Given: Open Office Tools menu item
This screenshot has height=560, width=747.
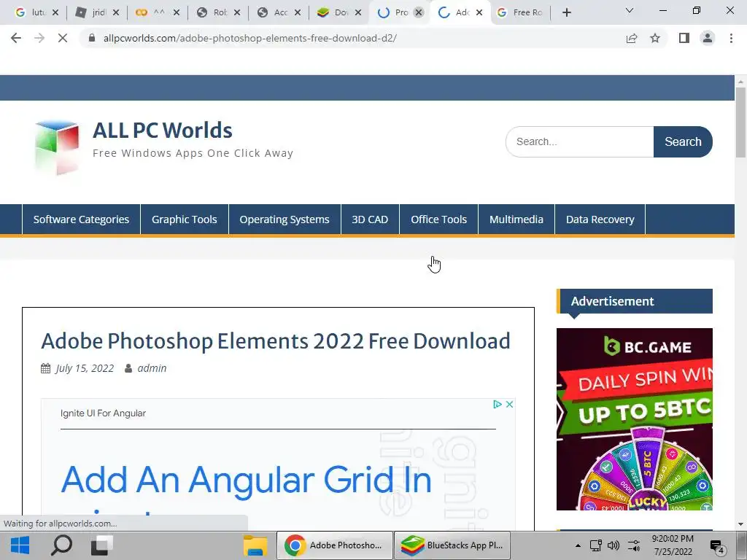Looking at the screenshot, I should (438, 219).
